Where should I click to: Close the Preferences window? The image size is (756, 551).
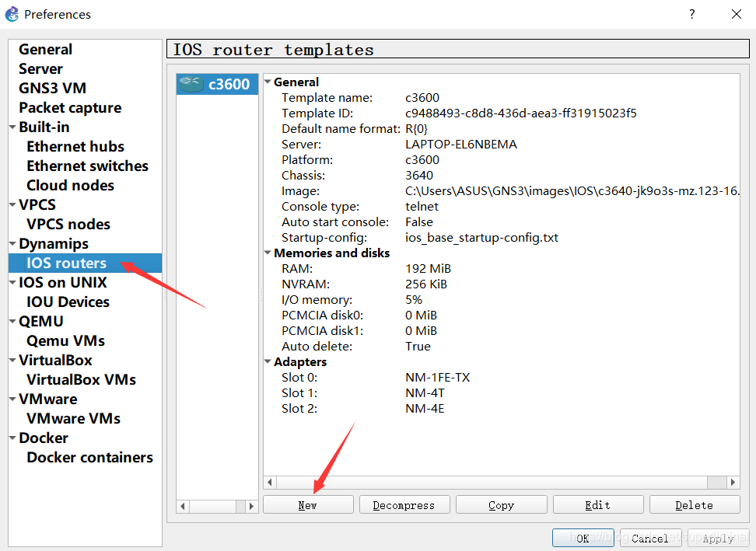[x=737, y=14]
